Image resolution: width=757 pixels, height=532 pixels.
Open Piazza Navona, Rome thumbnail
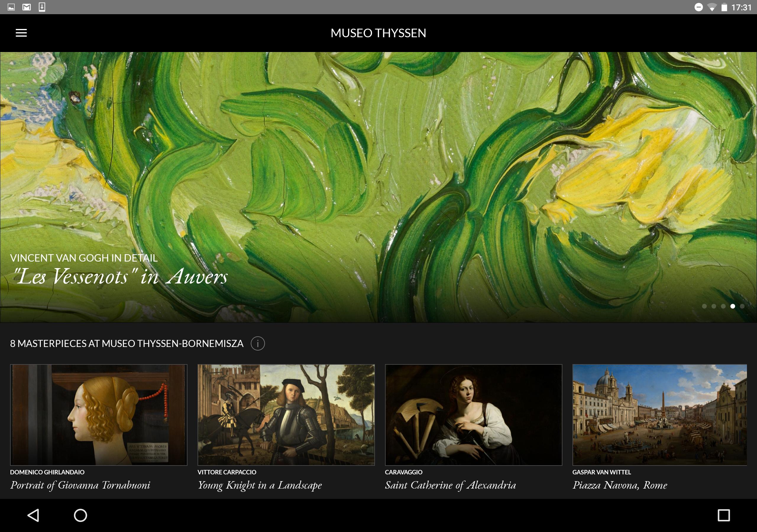click(660, 415)
